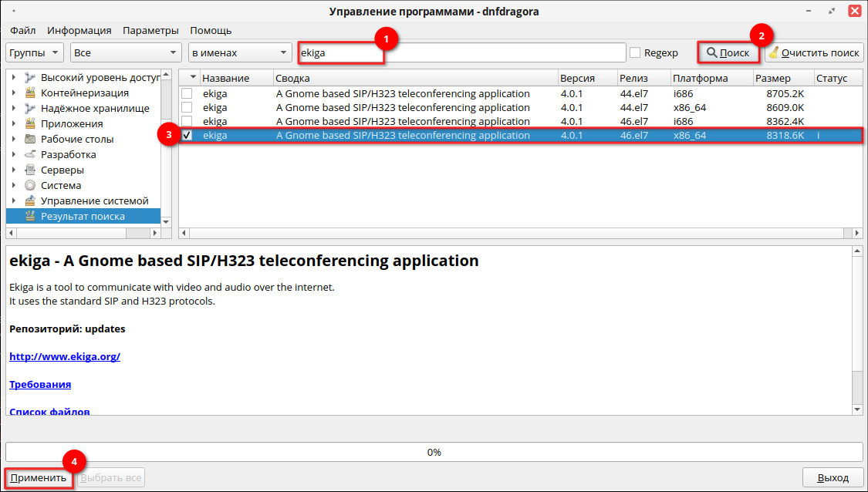The height and width of the screenshot is (492, 868).
Task: Sort by the Статус column header
Action: [x=838, y=78]
